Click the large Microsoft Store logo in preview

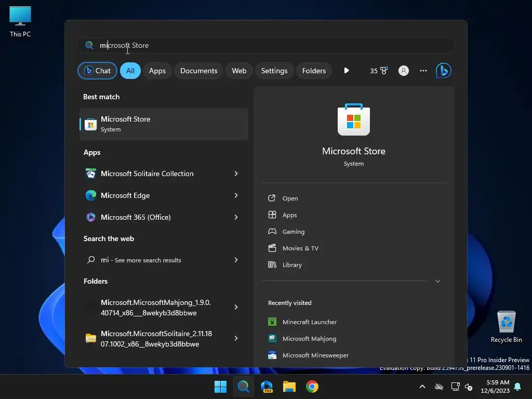tap(353, 120)
